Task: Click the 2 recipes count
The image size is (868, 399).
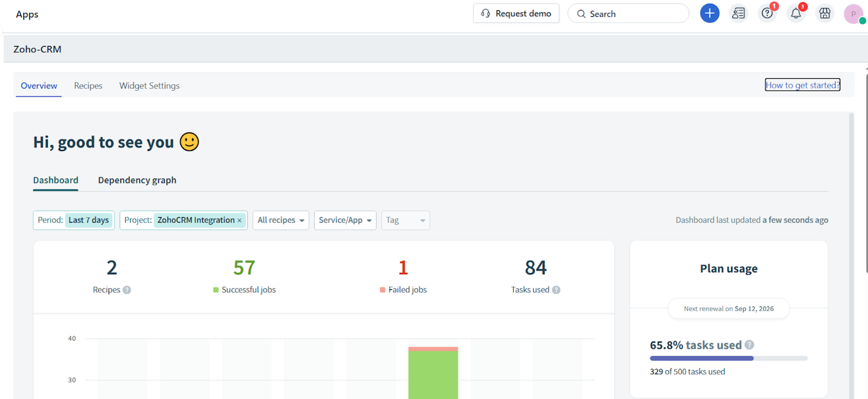Action: pyautogui.click(x=112, y=268)
